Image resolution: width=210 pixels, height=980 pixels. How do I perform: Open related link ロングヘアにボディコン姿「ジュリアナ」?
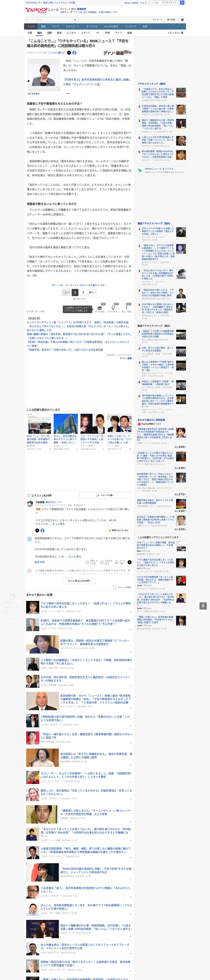(78, 322)
